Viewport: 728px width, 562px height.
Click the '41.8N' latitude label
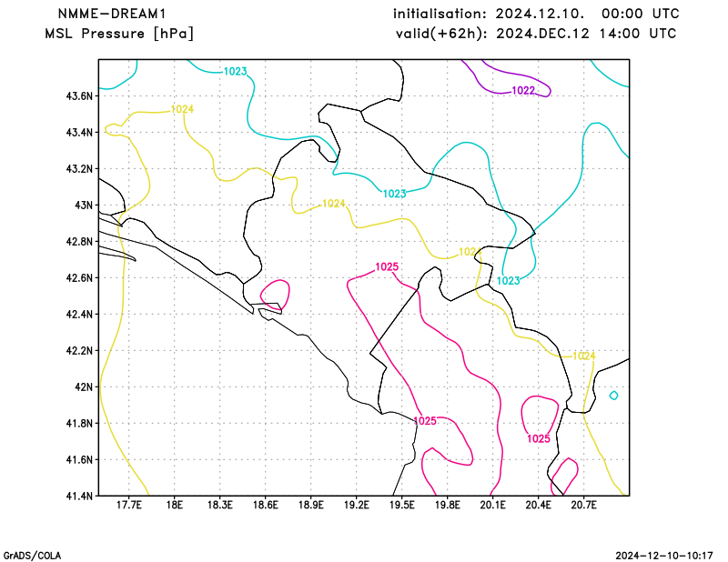coord(79,423)
